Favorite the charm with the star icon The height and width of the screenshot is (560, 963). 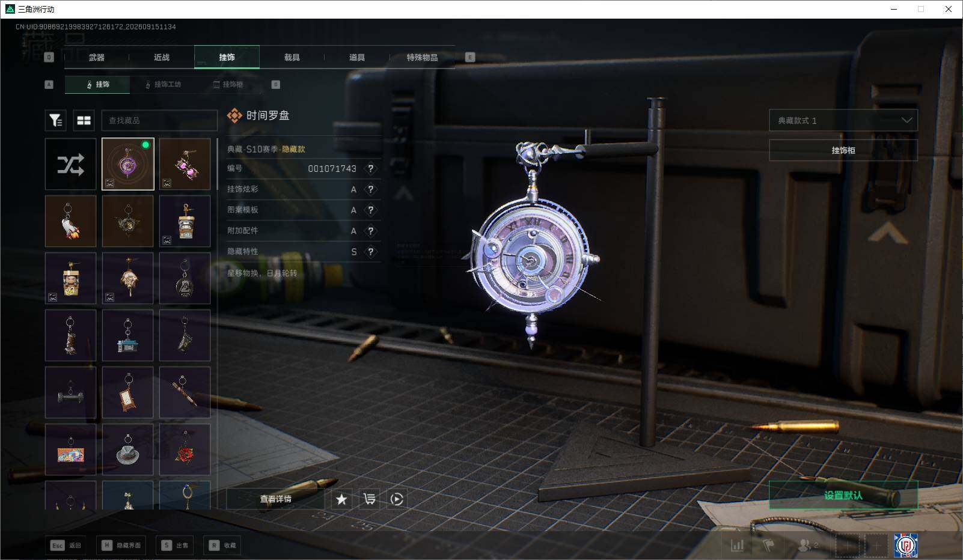341,499
